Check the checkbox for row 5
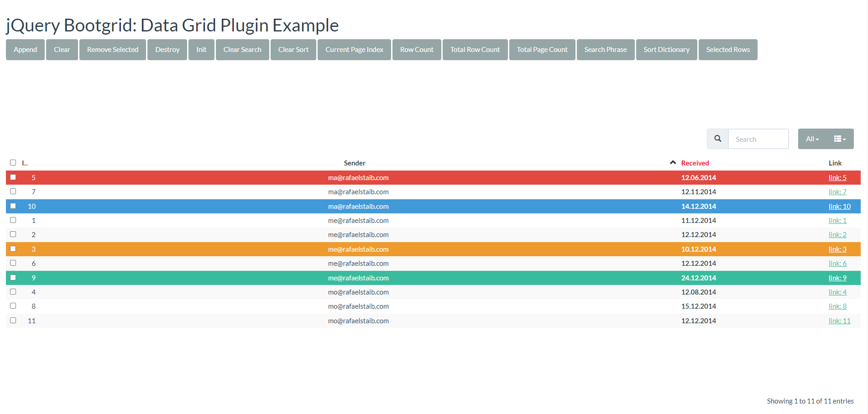Image resolution: width=868 pixels, height=414 pixels. [x=13, y=177]
